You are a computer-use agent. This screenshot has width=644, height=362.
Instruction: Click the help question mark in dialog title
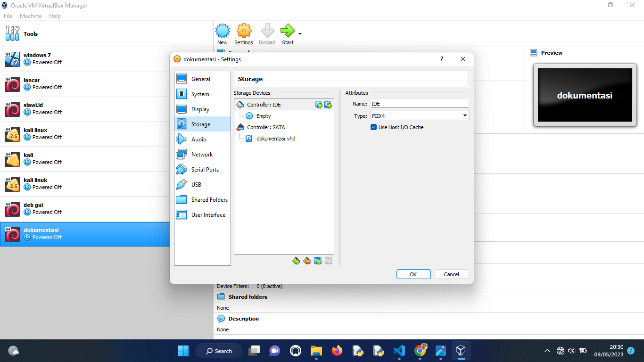[442, 59]
